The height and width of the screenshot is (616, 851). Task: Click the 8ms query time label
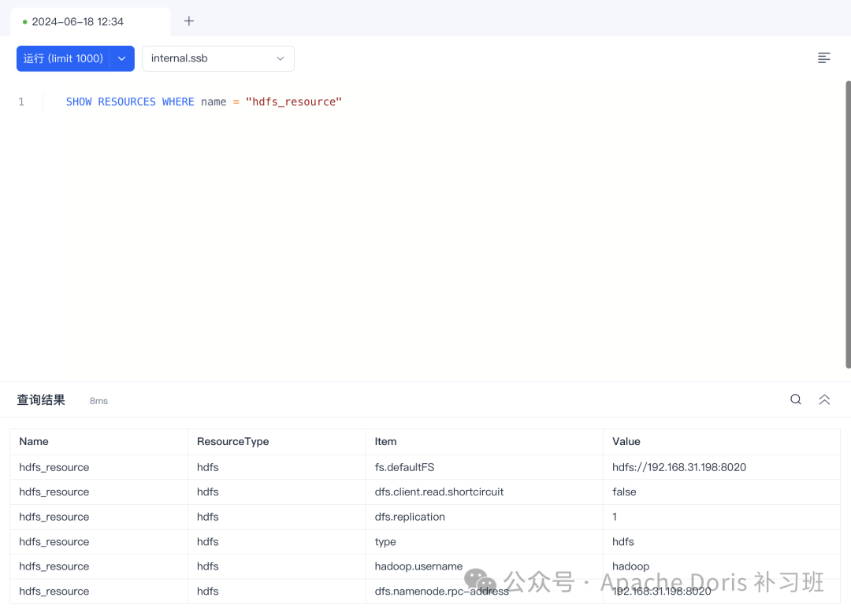(98, 401)
